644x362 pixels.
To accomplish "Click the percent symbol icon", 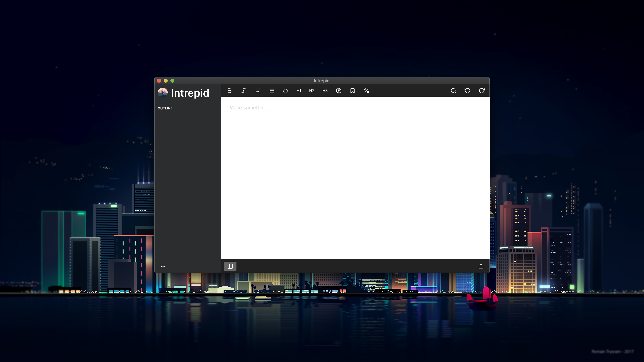I will pyautogui.click(x=366, y=91).
